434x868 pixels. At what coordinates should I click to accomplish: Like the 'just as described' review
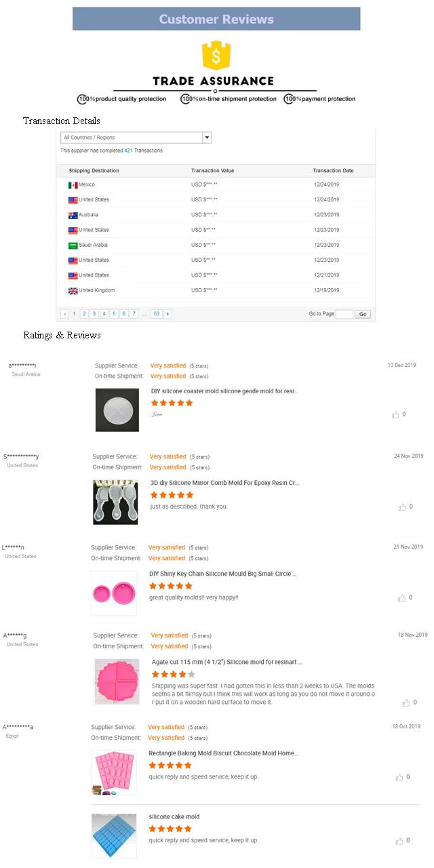402,507
